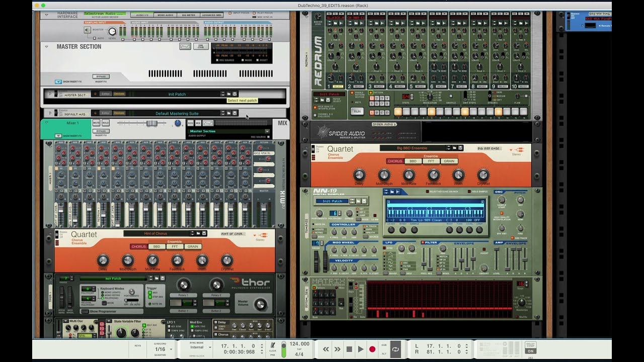Click the Fast Forward transport button
644x362 pixels.
point(337,349)
